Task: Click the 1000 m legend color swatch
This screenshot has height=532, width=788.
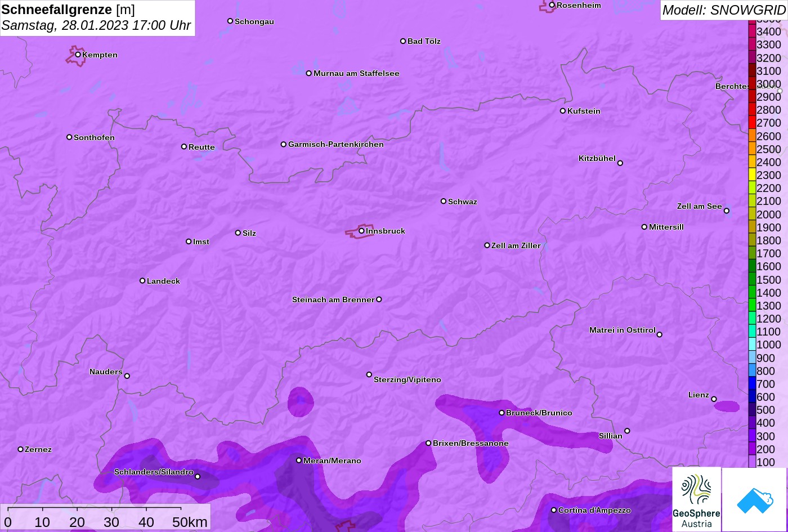Action: click(752, 345)
